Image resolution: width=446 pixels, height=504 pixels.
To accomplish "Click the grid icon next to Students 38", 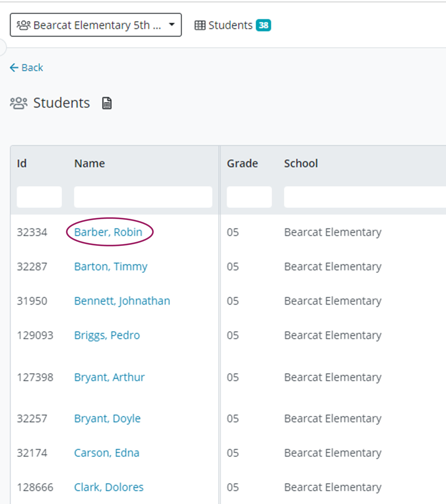I will click(x=200, y=25).
